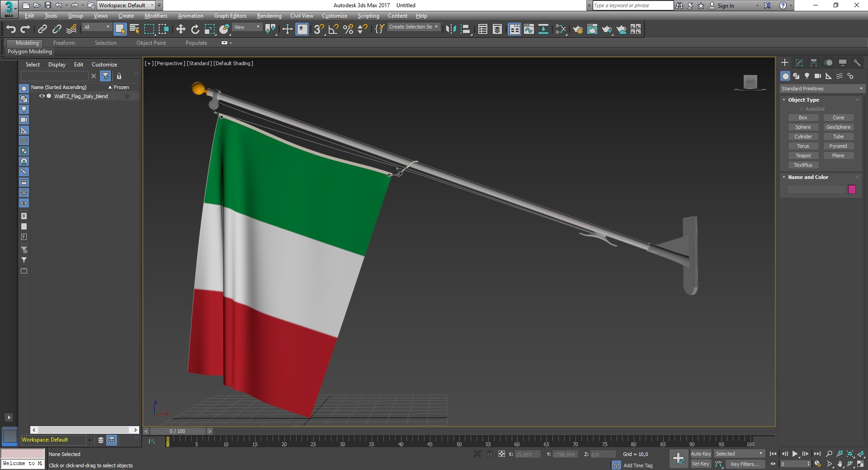Toggle Set Key mode
Screen dimensions: 868x470
point(701,464)
